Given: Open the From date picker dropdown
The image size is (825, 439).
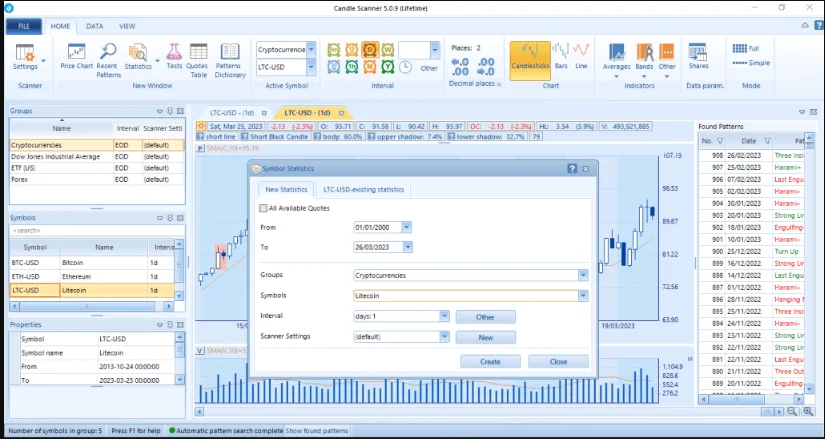Looking at the screenshot, I should pyautogui.click(x=410, y=227).
